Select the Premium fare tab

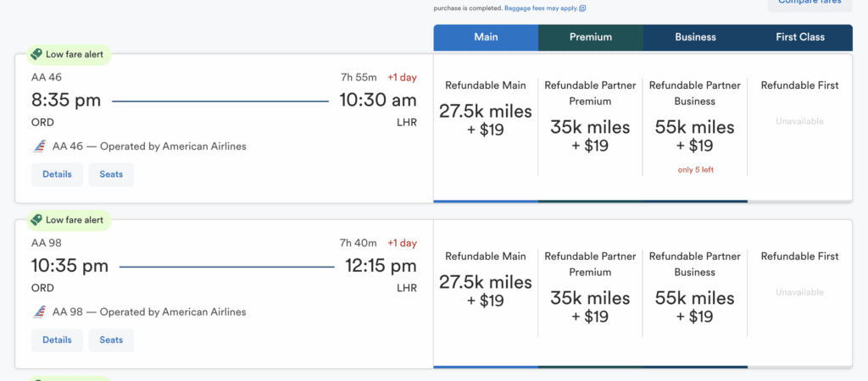point(591,37)
